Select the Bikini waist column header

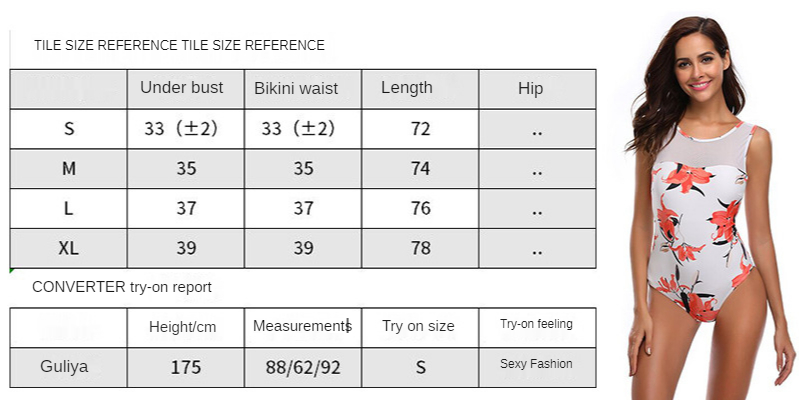(296, 88)
